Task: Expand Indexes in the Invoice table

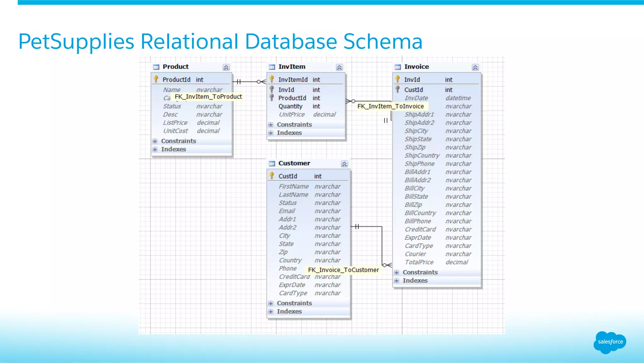Action: pos(397,281)
